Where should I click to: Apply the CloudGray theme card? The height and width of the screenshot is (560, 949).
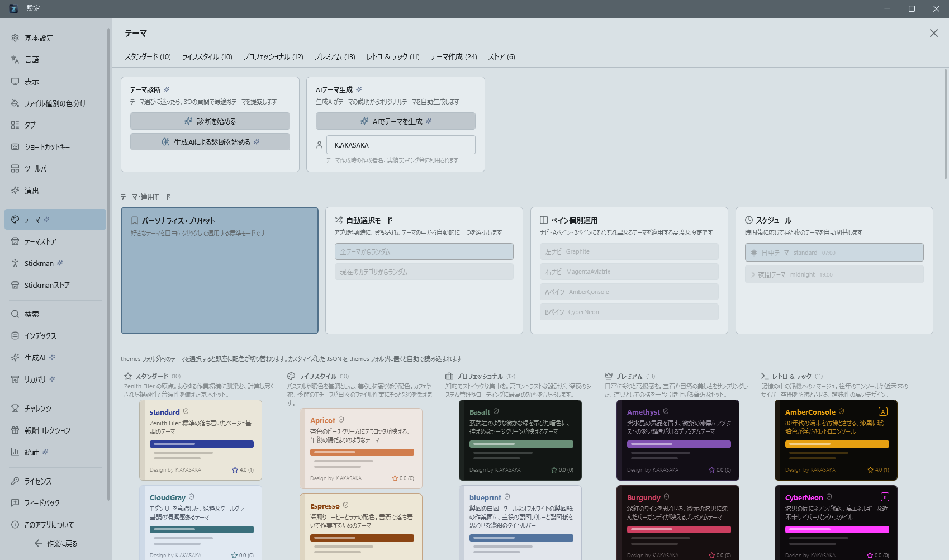click(x=201, y=523)
